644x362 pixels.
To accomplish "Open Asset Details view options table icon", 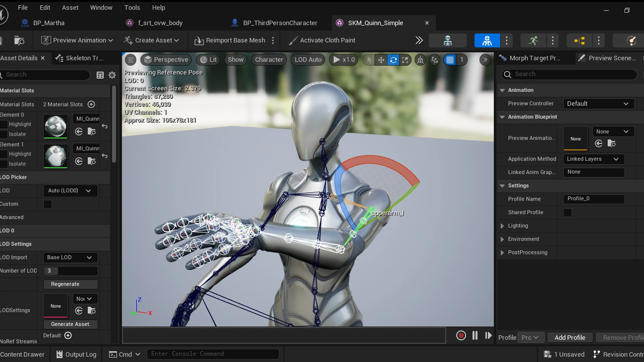I will pos(100,75).
